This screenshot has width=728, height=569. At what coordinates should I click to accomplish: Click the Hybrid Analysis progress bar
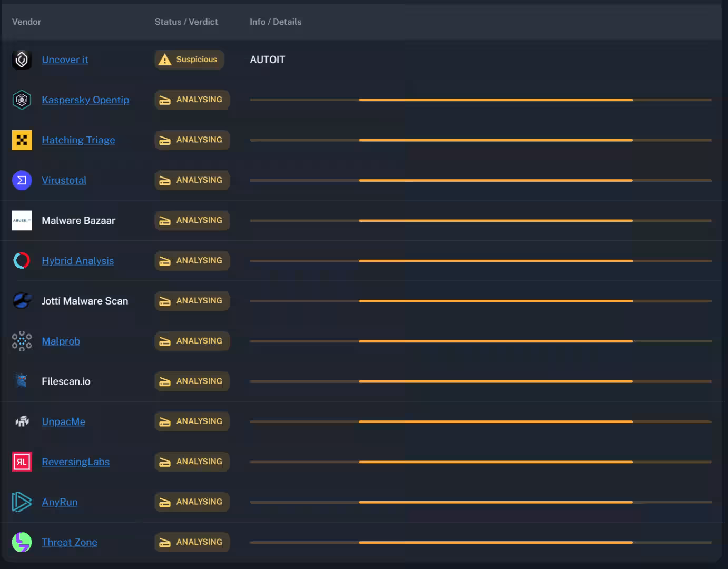coord(480,261)
